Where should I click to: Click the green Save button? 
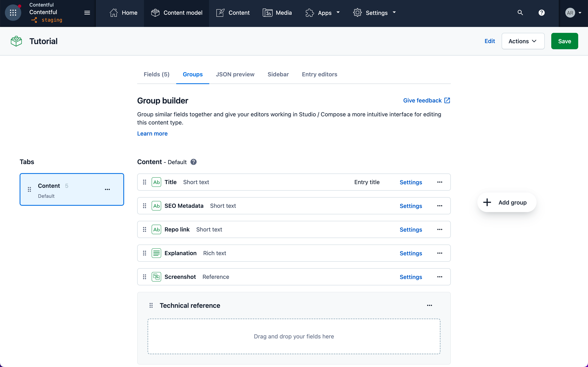(565, 41)
